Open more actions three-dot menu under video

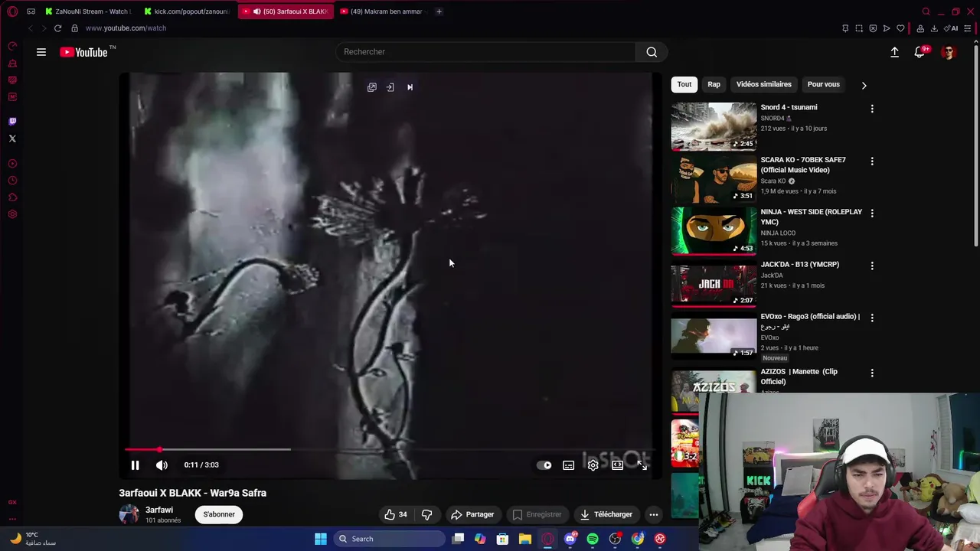pyautogui.click(x=654, y=514)
